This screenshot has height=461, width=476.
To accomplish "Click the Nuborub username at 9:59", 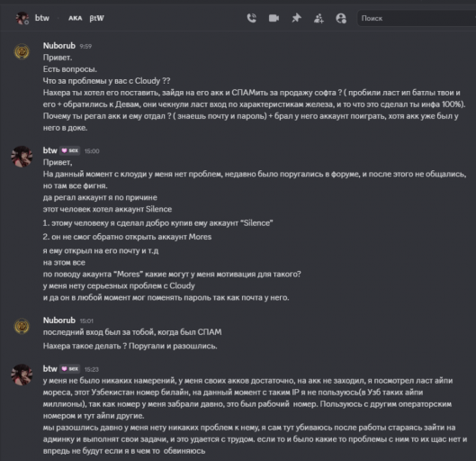I will (59, 46).
